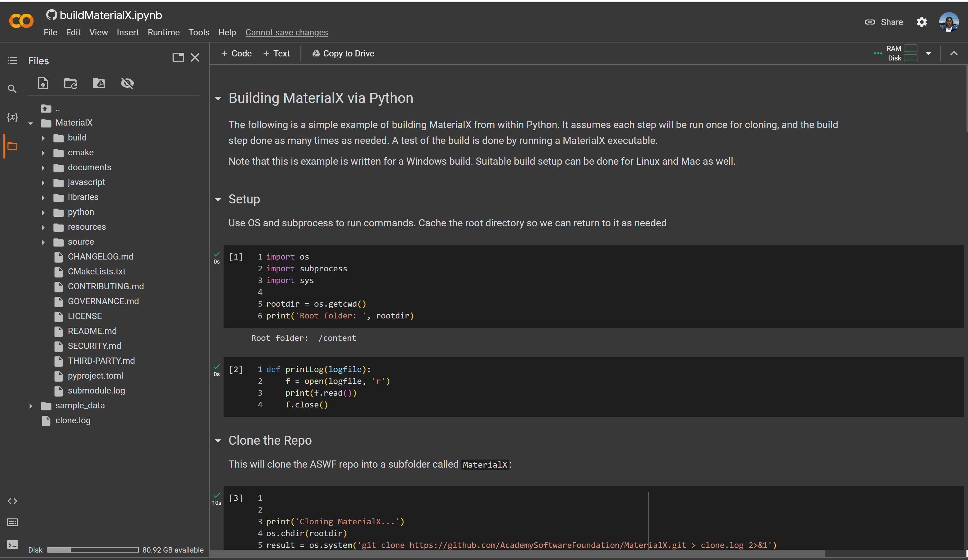968x560 pixels.
Task: Open the RAM Disk connection dropdown arrow
Action: 928,53
